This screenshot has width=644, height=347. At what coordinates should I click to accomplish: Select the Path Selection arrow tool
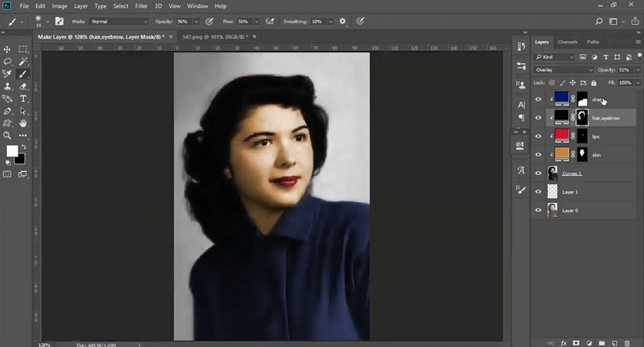pos(23,111)
